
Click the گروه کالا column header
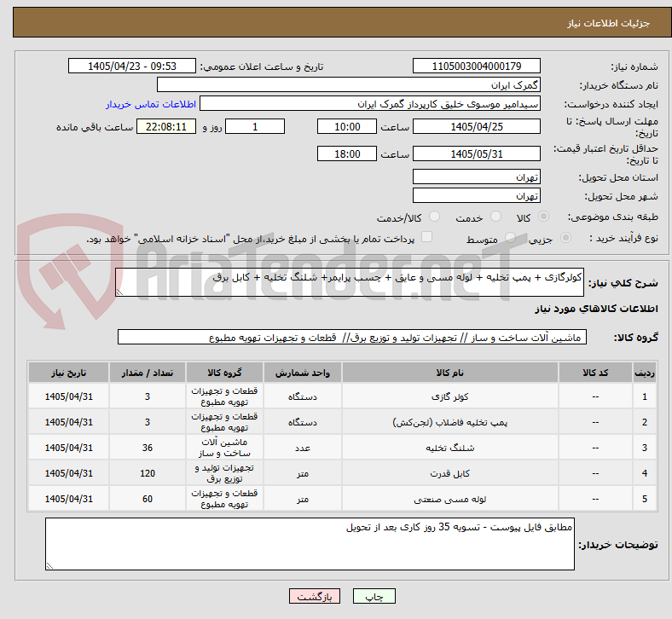(224, 373)
